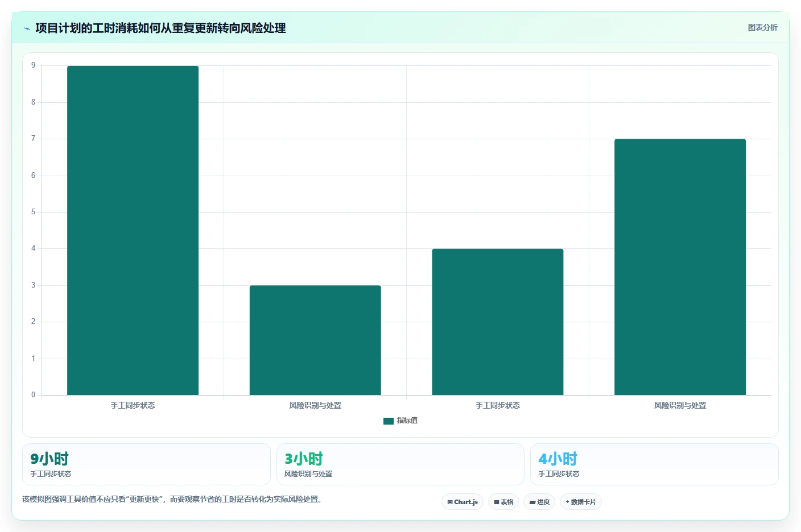Click the 进度 tag
Image resolution: width=801 pixels, height=532 pixels.
(540, 502)
